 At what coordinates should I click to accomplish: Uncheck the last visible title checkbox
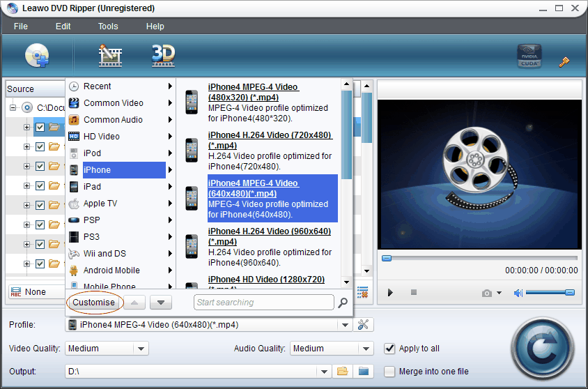pyautogui.click(x=40, y=264)
